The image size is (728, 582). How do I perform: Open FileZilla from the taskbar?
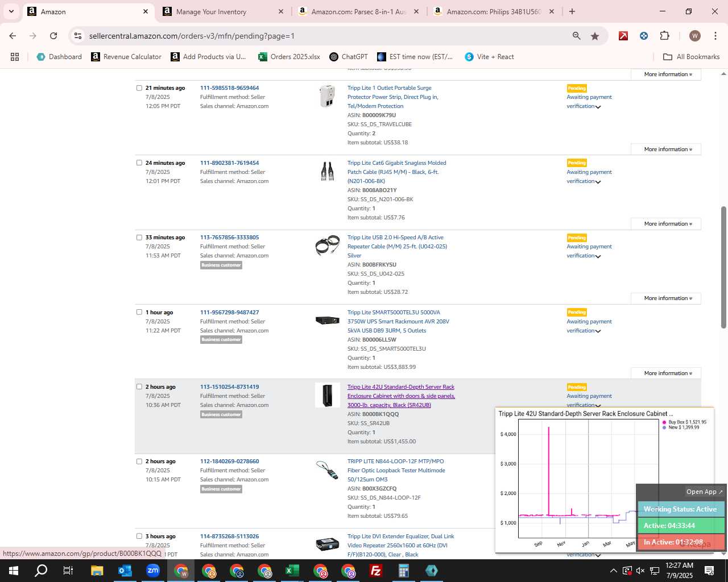pos(376,571)
